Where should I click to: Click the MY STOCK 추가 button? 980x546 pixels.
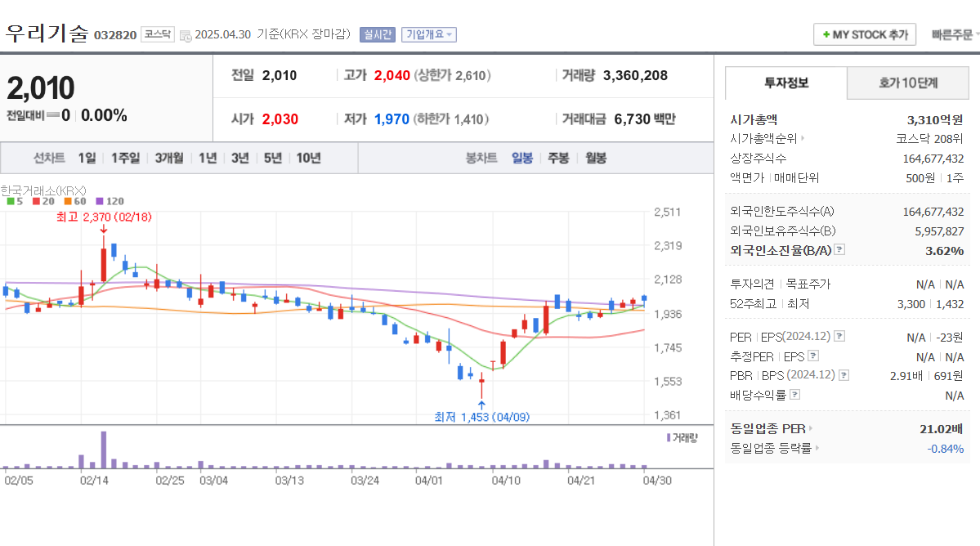coord(864,34)
